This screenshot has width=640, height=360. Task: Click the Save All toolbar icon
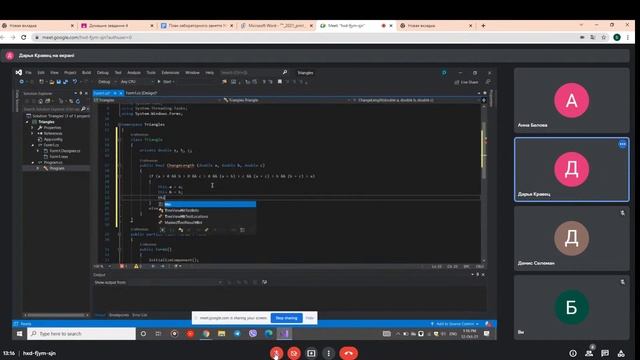[65, 82]
